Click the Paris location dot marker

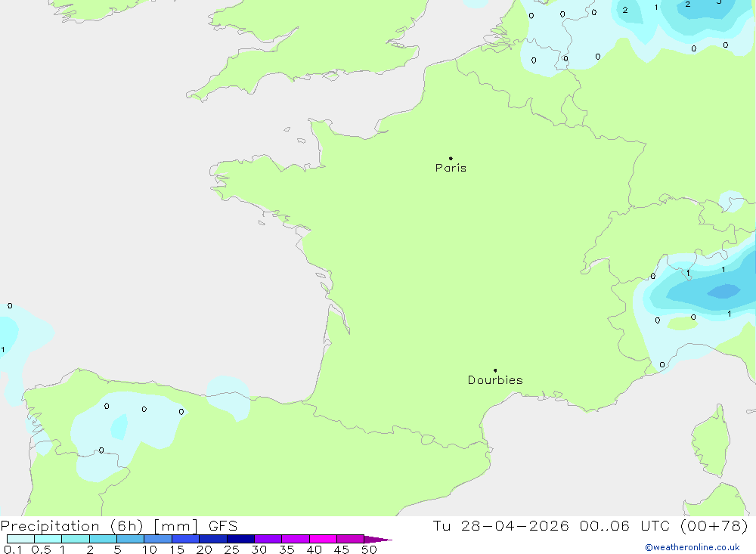click(451, 158)
